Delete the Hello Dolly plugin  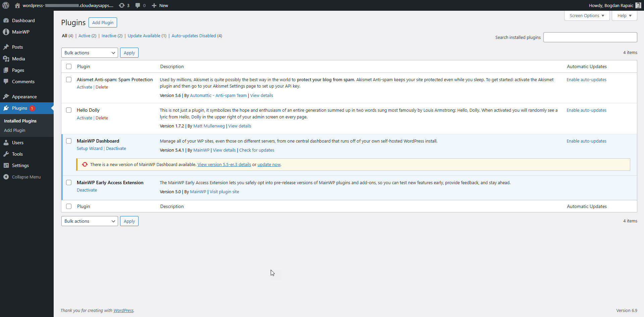(x=102, y=118)
